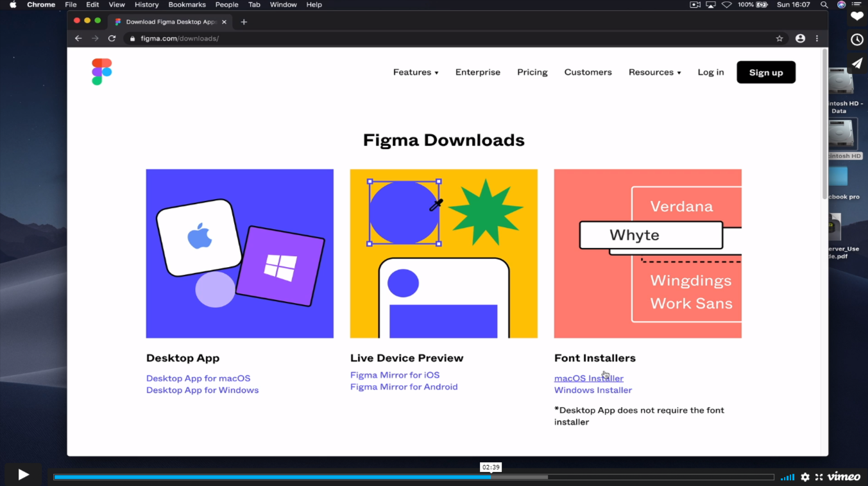The width and height of the screenshot is (868, 486).
Task: Go back with browser back arrow
Action: (78, 39)
